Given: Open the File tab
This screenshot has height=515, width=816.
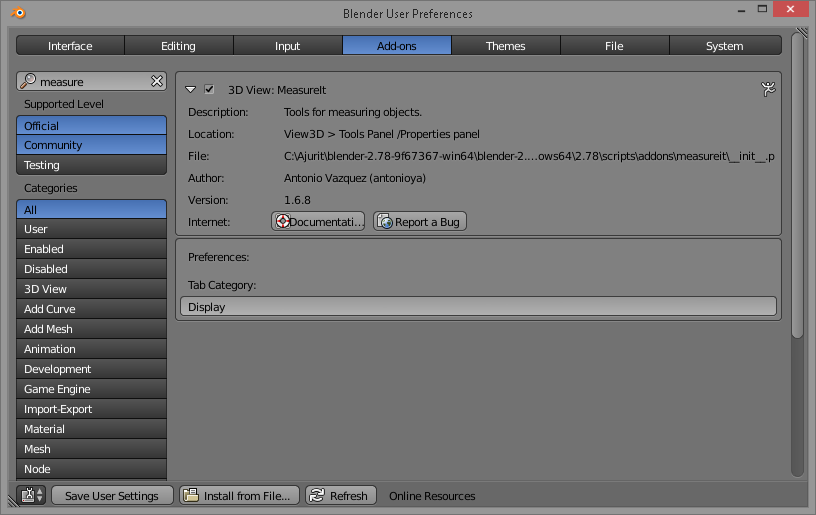Looking at the screenshot, I should pyautogui.click(x=615, y=45).
